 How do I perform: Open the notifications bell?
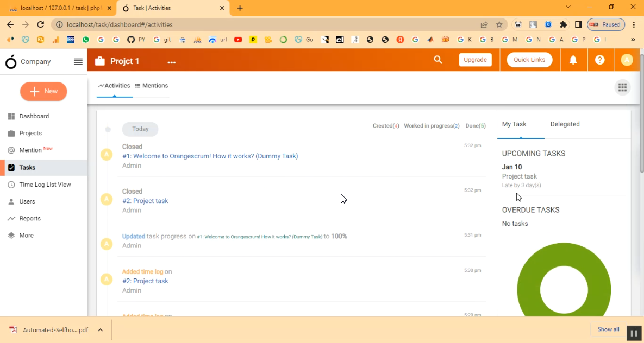[x=573, y=60]
